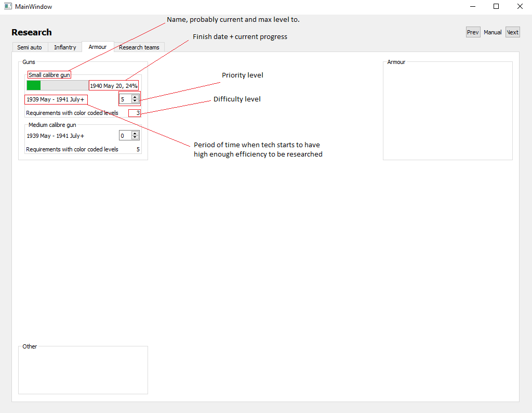The height and width of the screenshot is (413, 532).
Task: Click up arrow on Medium calibre gun spinbox
Action: (135, 133)
